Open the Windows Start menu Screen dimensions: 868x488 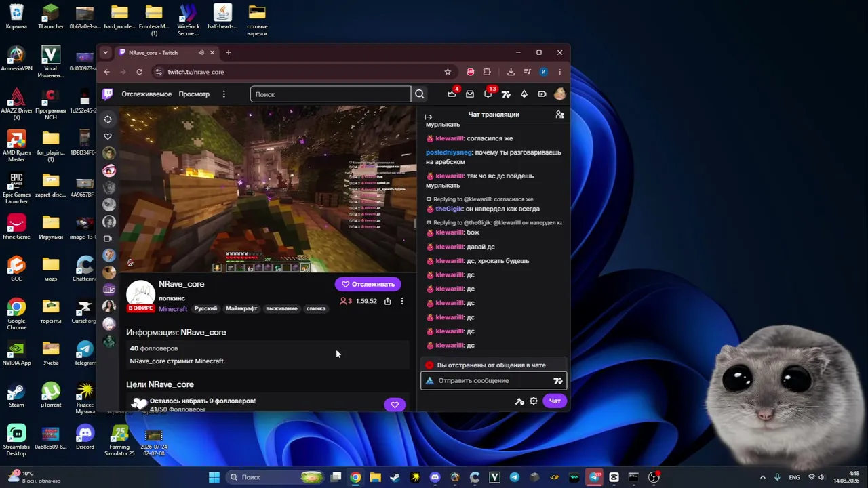coord(214,477)
